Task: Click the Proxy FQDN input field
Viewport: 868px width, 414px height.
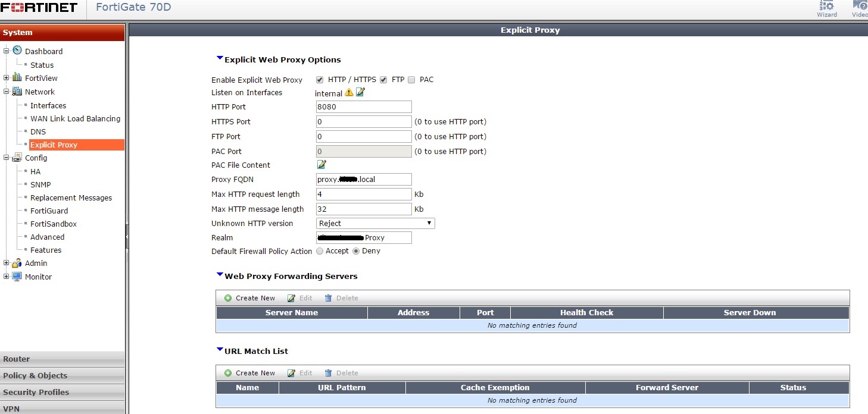Action: (x=364, y=179)
